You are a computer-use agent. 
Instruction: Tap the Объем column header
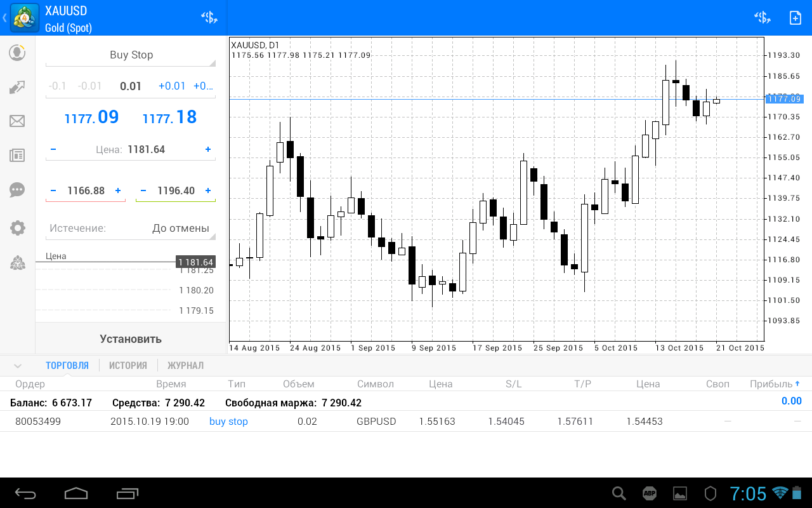coord(299,384)
